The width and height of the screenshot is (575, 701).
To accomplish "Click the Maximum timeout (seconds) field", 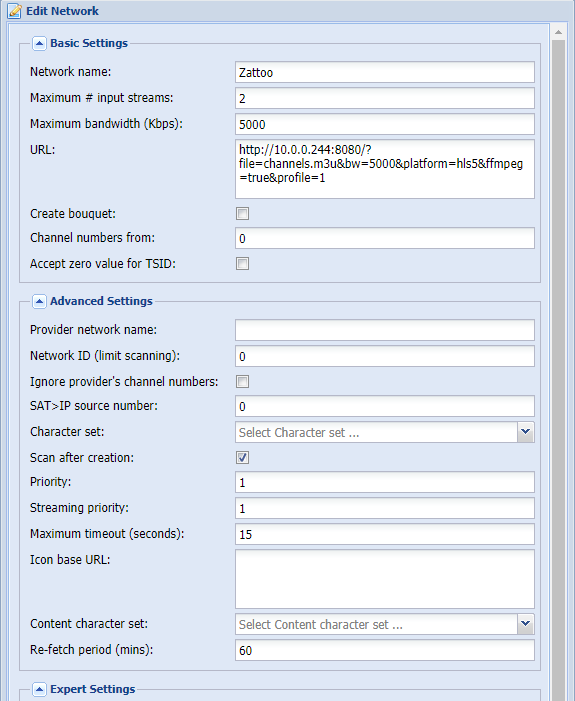I will click(385, 534).
